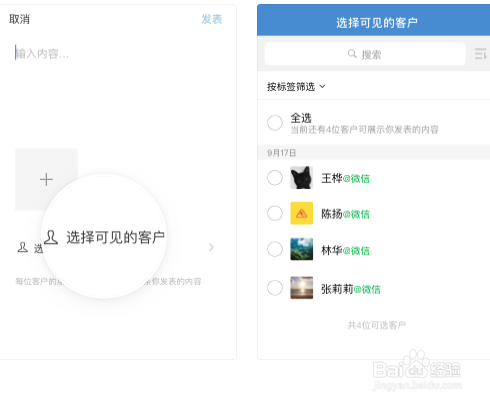Viewport: 490px width, 403px height.
Task: Open the 选择可见的客户 chevron arrow
Action: point(211,247)
